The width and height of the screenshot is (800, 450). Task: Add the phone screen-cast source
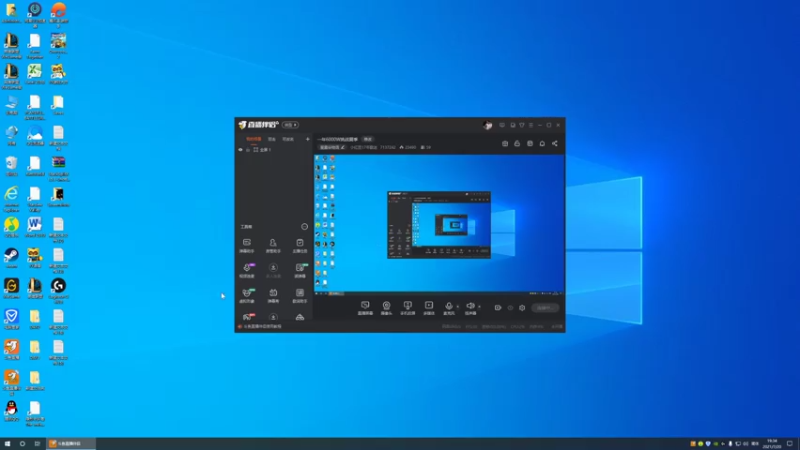407,308
